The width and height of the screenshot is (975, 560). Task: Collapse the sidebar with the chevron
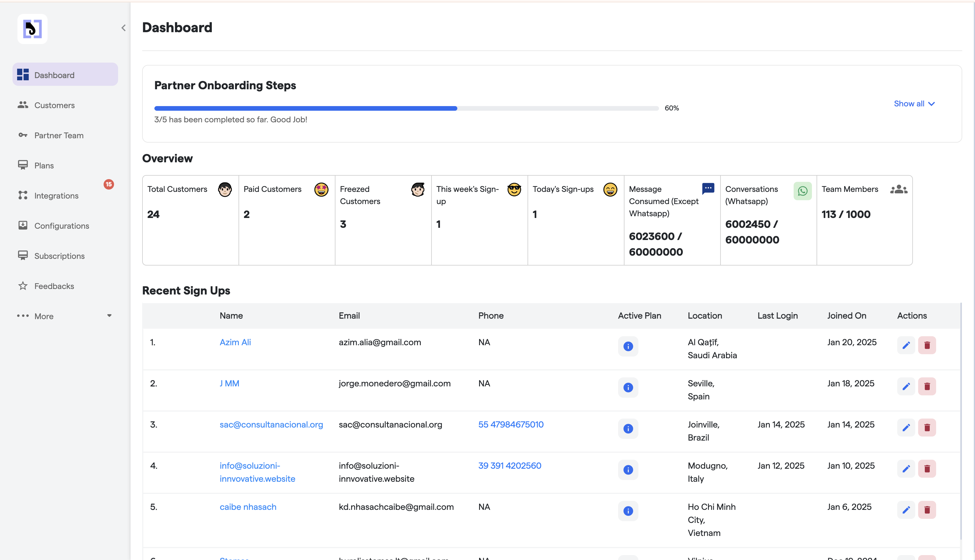pyautogui.click(x=123, y=28)
